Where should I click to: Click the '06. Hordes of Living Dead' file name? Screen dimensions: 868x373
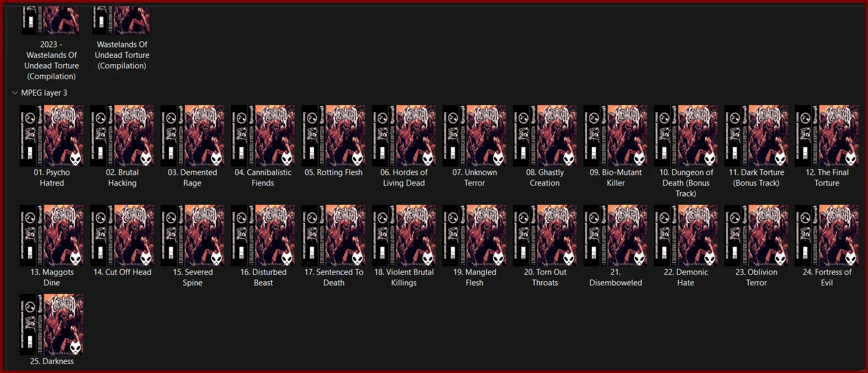pyautogui.click(x=404, y=178)
